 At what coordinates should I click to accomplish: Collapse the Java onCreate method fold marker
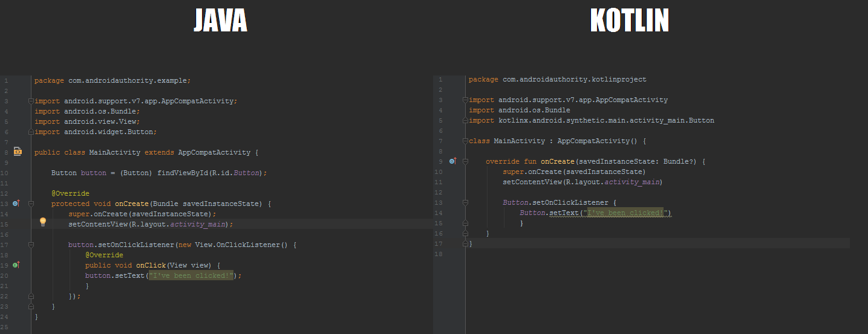31,204
